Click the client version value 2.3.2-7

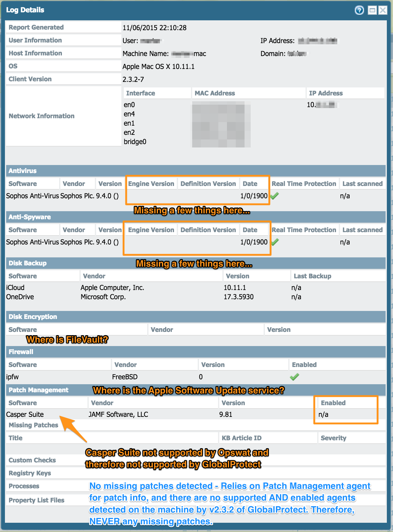tap(133, 79)
